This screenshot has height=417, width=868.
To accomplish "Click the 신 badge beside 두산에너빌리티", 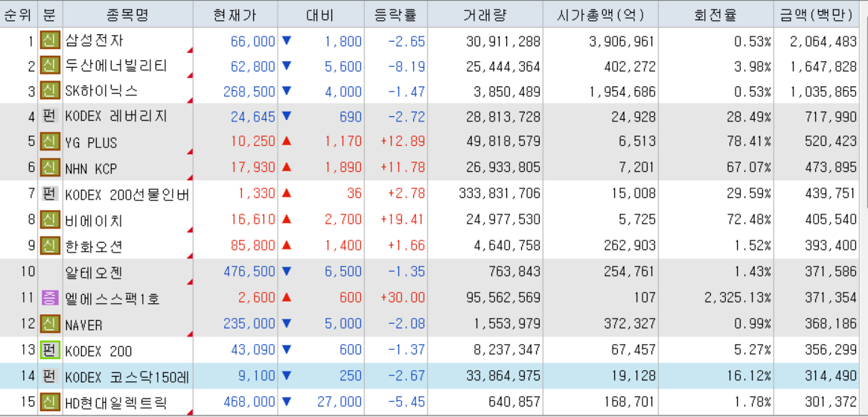I will point(50,66).
